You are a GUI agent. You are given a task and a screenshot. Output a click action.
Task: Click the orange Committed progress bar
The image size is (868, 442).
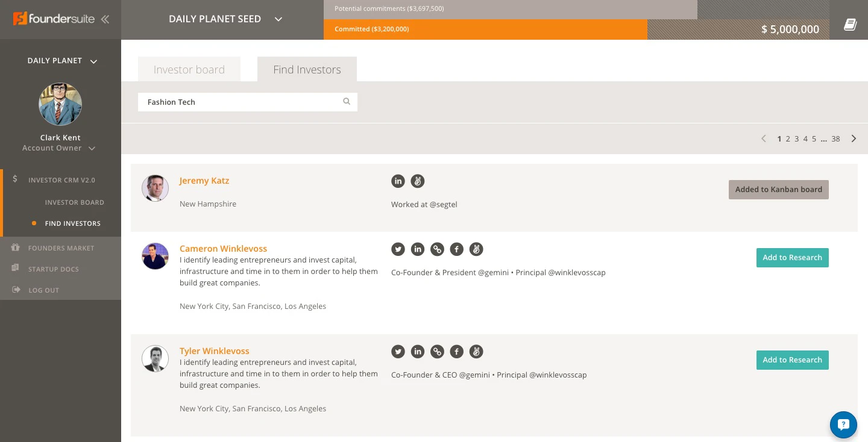(x=482, y=28)
